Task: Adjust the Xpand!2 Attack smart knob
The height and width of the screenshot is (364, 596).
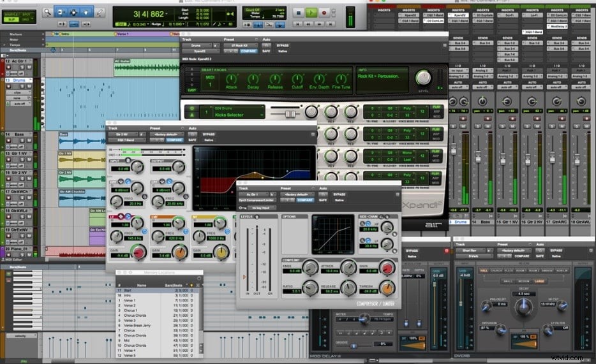Action: (231, 79)
